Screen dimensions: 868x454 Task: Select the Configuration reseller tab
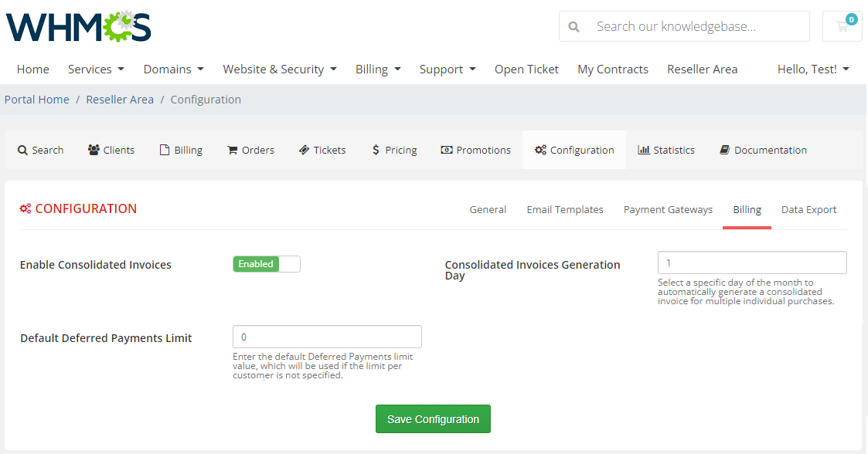pos(574,150)
